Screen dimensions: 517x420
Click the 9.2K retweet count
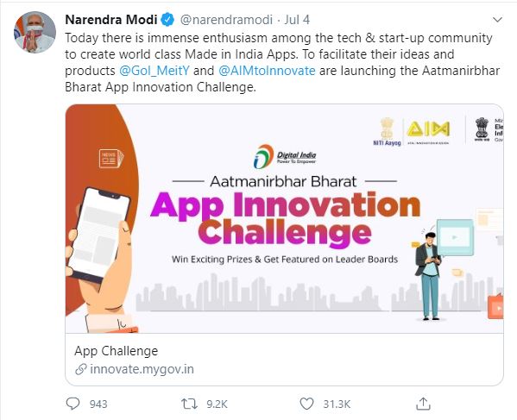pyautogui.click(x=217, y=404)
